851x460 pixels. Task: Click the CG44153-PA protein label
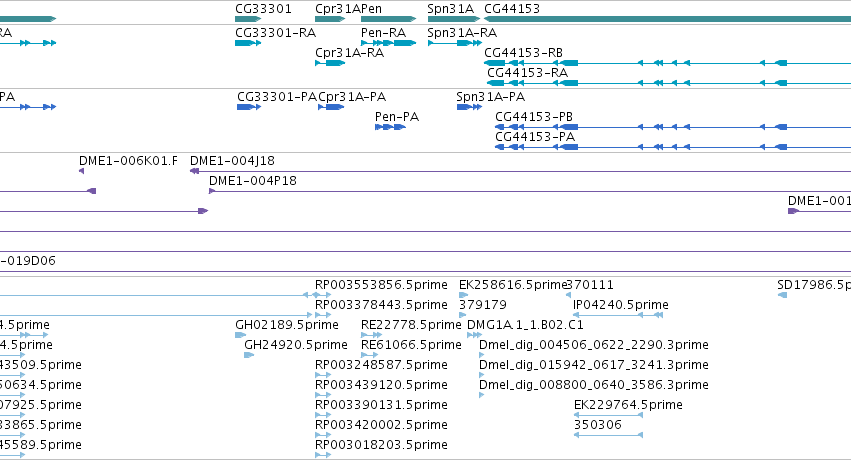535,137
